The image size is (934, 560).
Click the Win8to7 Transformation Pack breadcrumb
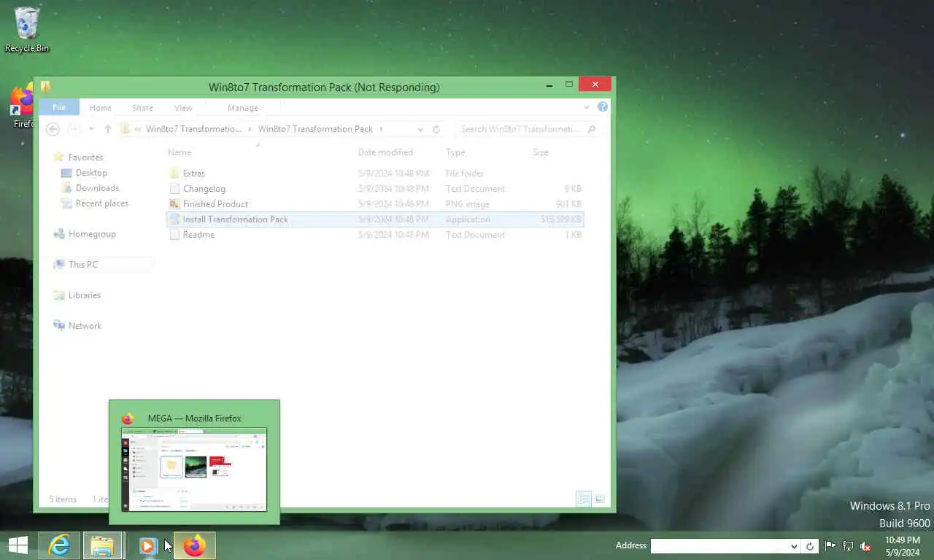[x=315, y=129]
